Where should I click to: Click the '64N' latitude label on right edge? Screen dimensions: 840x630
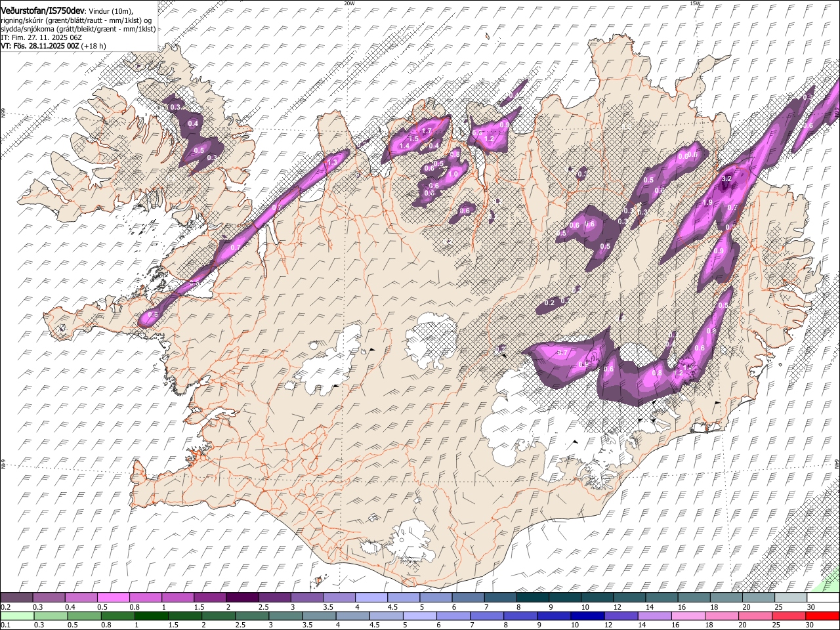837,463
